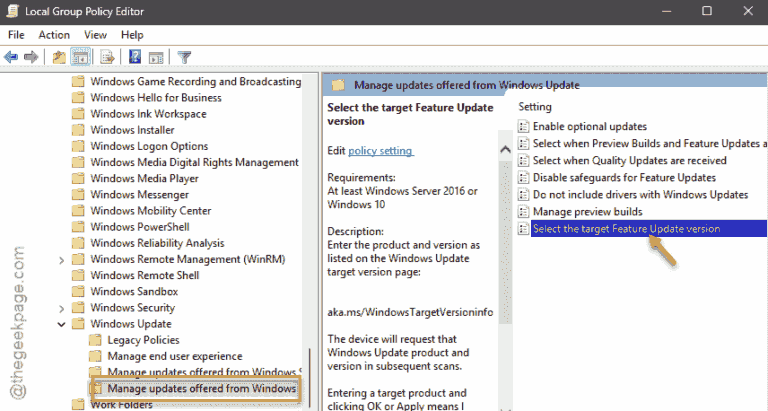Open the View menu
Viewport: 768px width, 411px height.
(x=95, y=35)
